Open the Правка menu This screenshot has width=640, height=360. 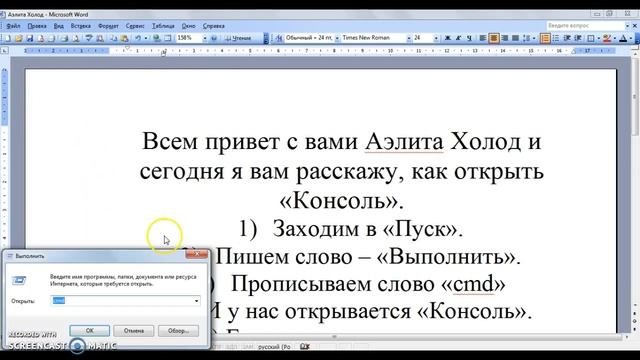click(x=37, y=26)
